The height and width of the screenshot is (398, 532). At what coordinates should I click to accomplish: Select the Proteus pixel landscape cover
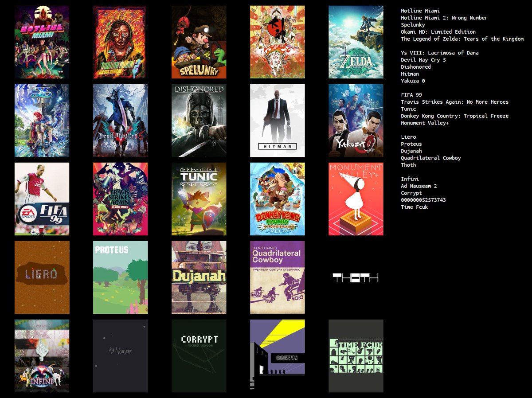[120, 277]
